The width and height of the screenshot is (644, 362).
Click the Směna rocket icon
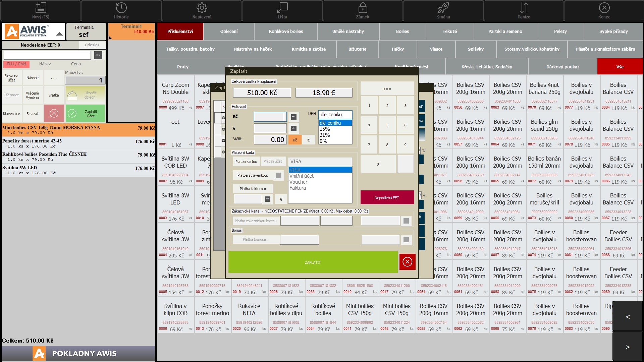[443, 8]
